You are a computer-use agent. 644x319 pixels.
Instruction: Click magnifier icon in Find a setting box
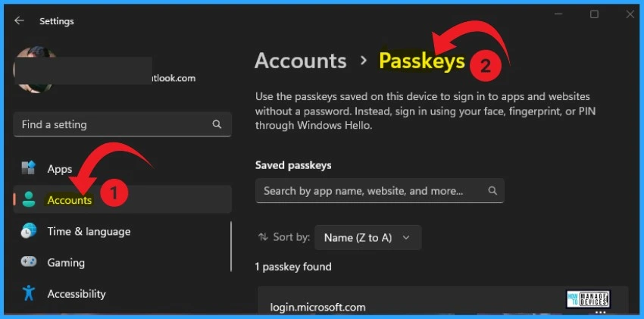[217, 124]
